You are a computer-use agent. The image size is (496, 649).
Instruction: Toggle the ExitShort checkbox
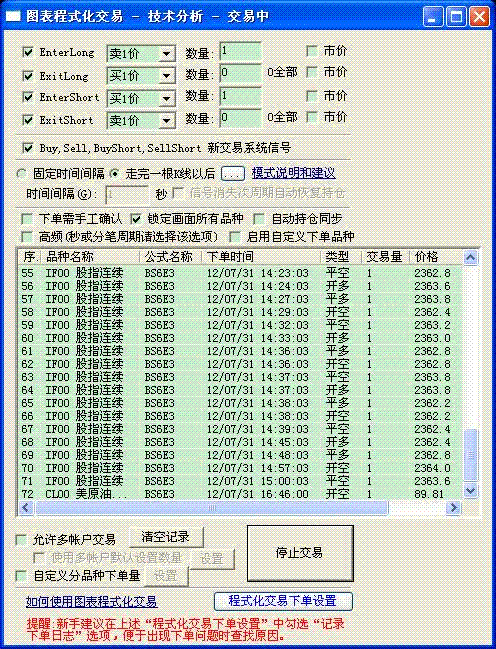tap(28, 120)
